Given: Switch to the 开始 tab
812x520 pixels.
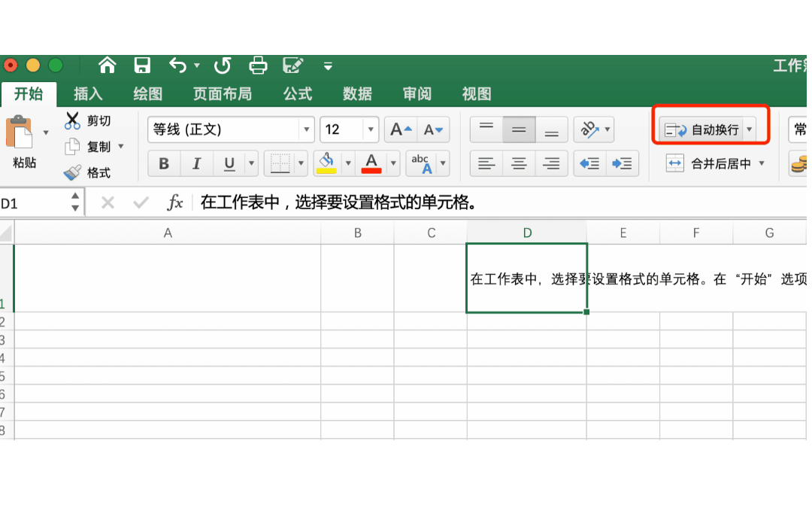Looking at the screenshot, I should click(x=29, y=94).
